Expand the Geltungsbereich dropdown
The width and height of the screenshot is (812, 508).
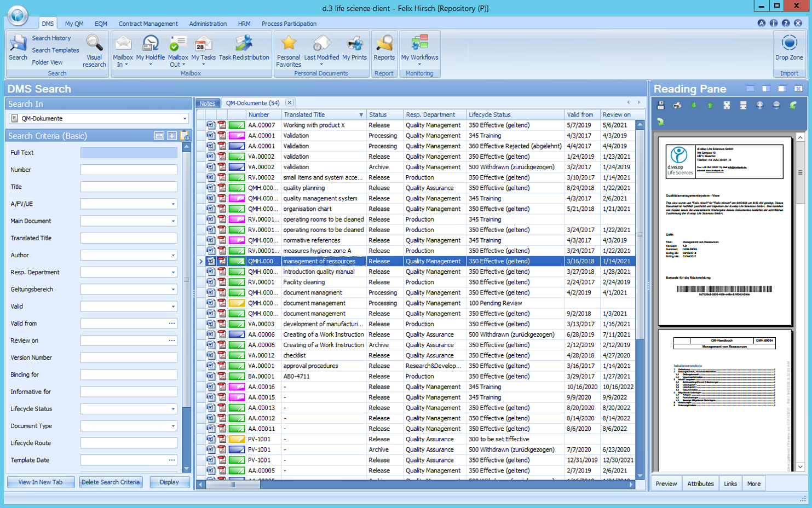point(173,290)
